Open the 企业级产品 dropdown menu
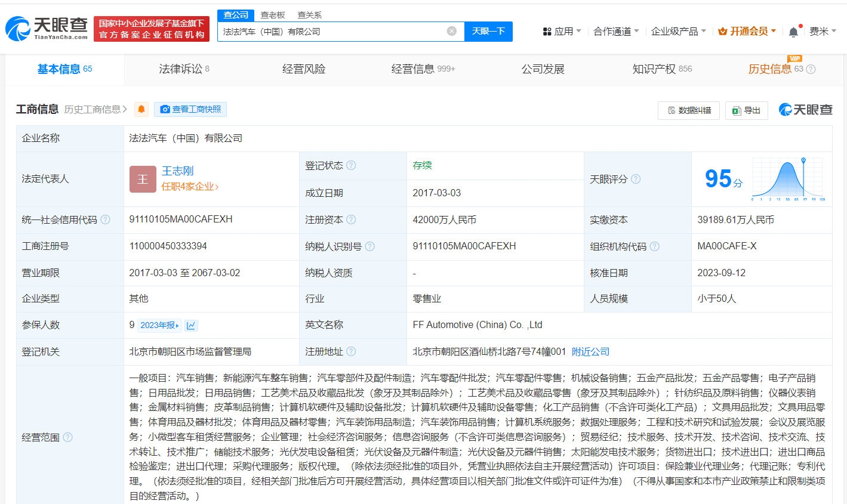 tap(679, 32)
